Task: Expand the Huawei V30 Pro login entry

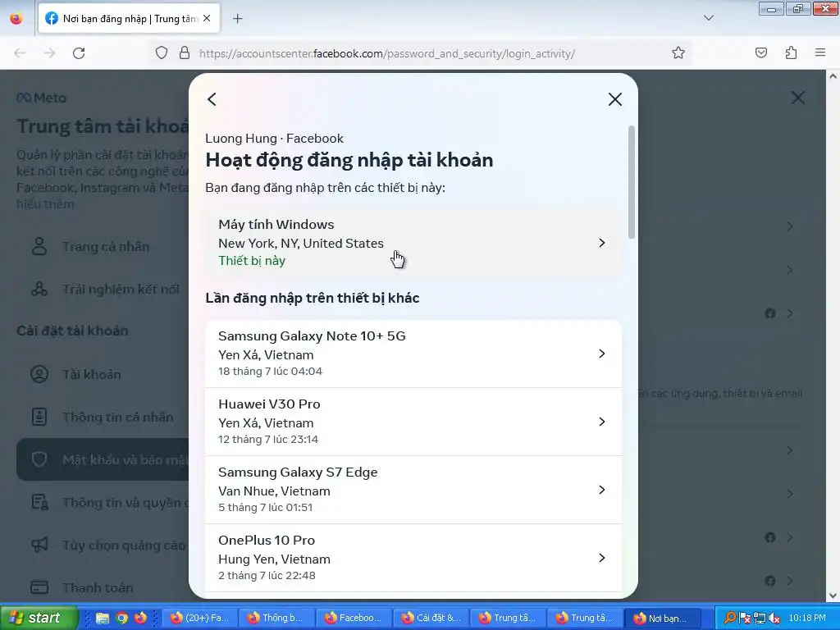Action: coord(413,422)
